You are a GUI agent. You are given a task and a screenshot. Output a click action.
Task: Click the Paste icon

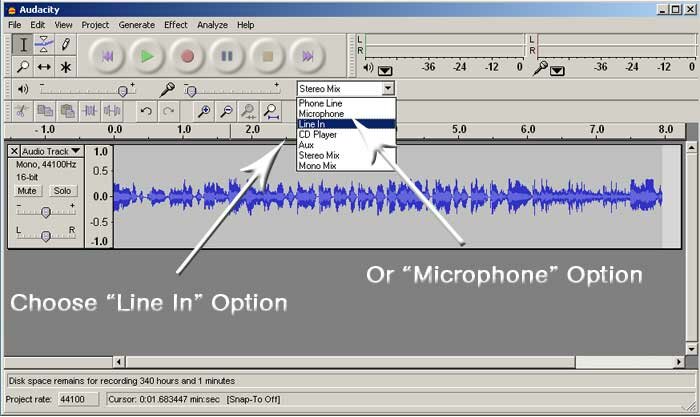67,111
